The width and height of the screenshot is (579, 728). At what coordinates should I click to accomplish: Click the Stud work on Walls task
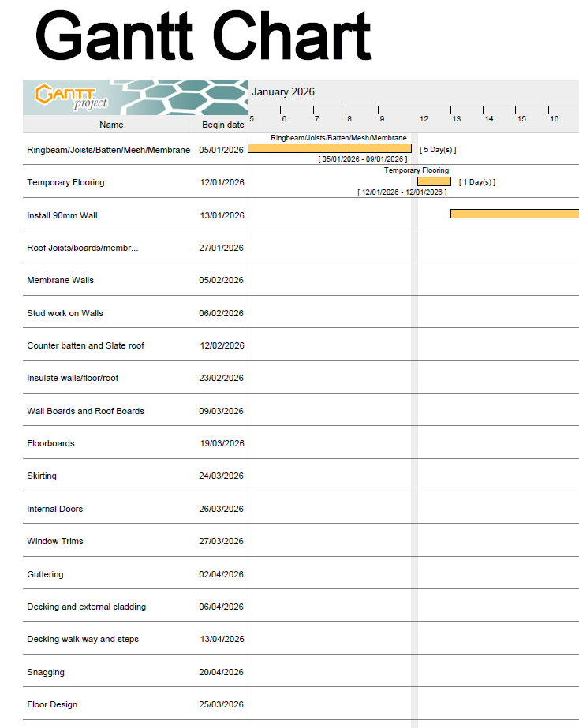pos(65,313)
